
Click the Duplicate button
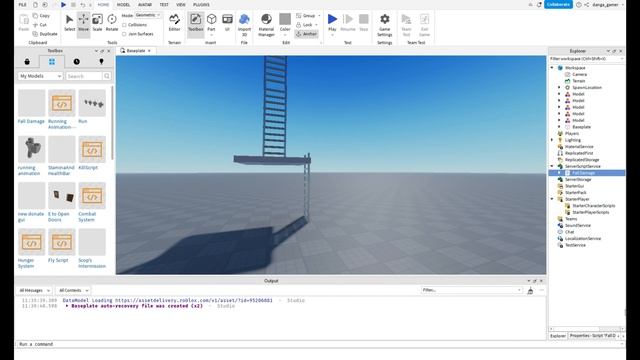pyautogui.click(x=45, y=34)
